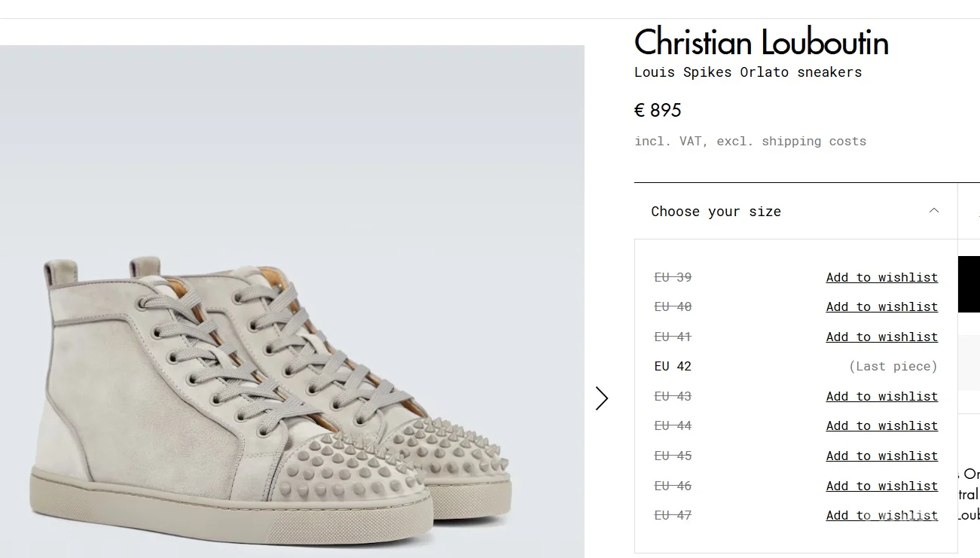Add size EU 40 to wishlist
Image resolution: width=980 pixels, height=558 pixels.
point(881,306)
